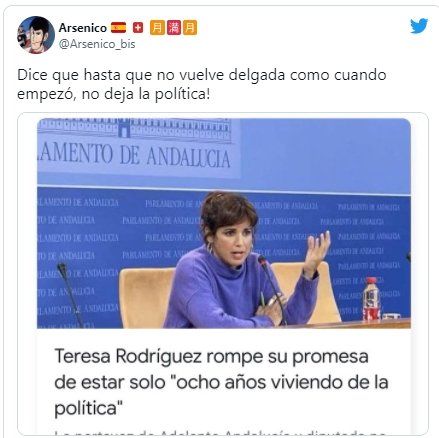Open the press conference photo thumbnail
The image size is (439, 438).
(x=224, y=223)
